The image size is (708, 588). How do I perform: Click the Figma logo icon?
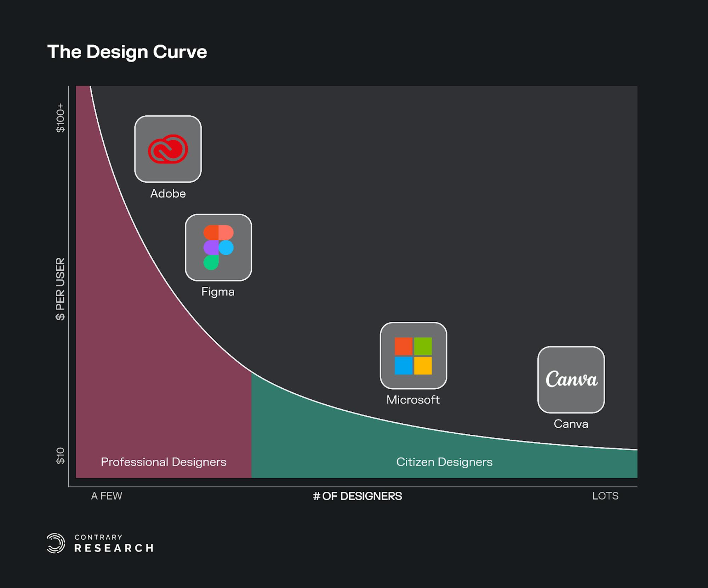coord(218,247)
